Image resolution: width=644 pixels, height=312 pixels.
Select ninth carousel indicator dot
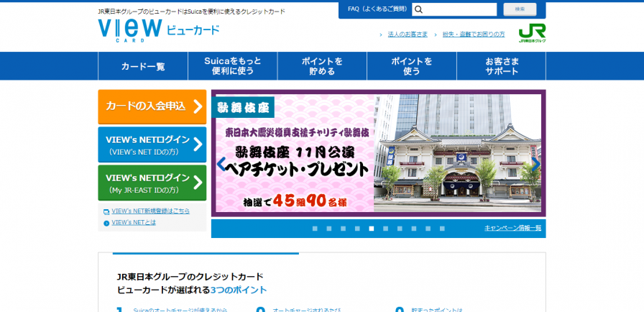coord(428,229)
